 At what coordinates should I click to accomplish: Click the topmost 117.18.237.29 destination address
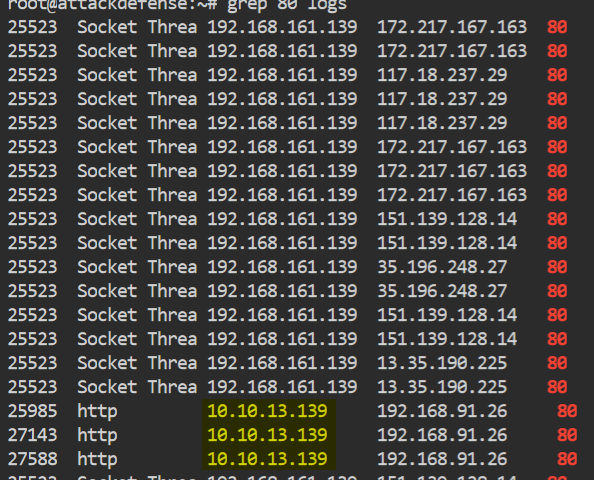[x=442, y=75]
